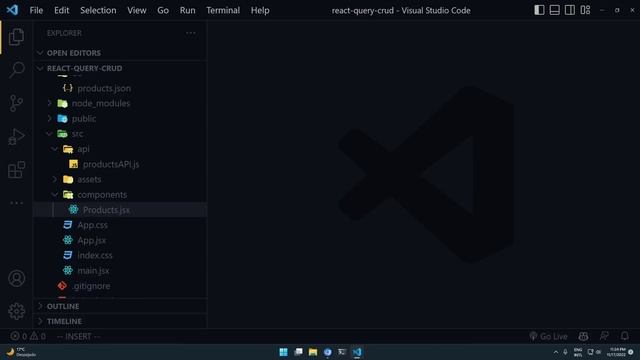Open main.jsx file
Screen dimensions: 640x360
click(120, 271)
